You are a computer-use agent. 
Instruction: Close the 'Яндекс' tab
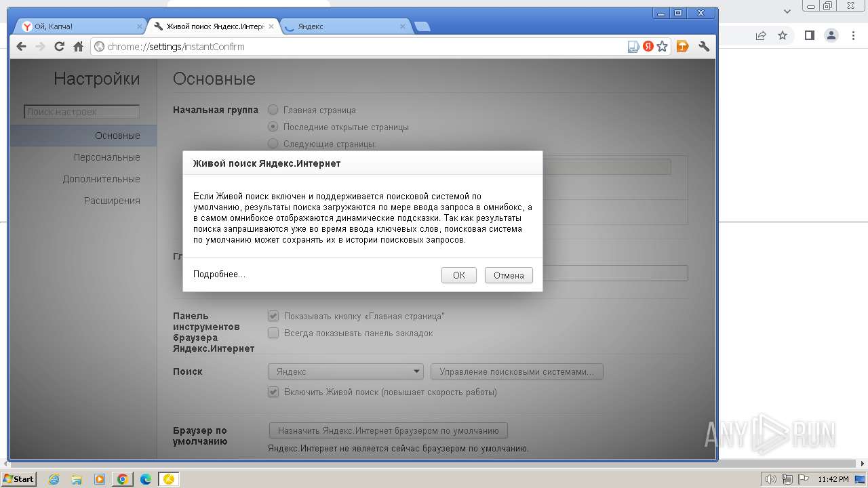pos(403,26)
